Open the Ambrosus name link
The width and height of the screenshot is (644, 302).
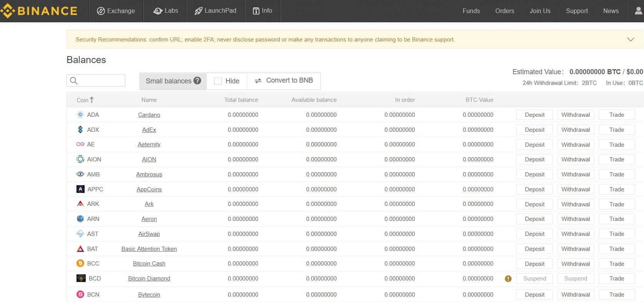149,174
